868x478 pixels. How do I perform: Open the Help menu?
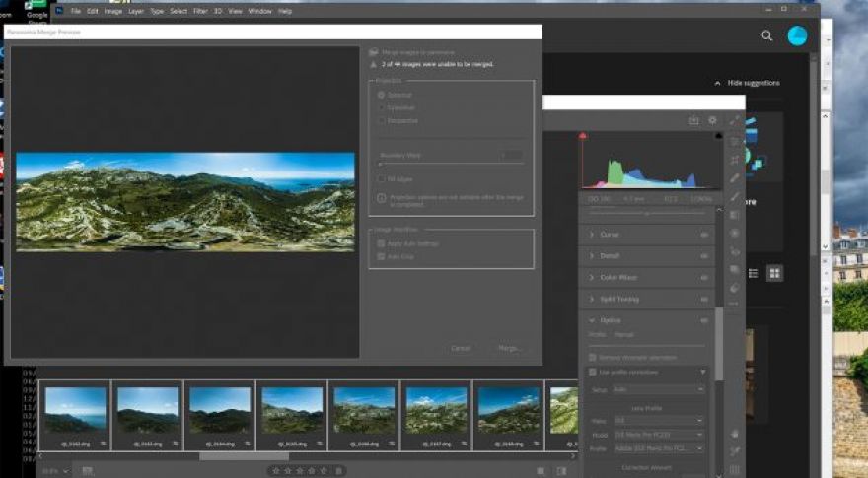[284, 11]
